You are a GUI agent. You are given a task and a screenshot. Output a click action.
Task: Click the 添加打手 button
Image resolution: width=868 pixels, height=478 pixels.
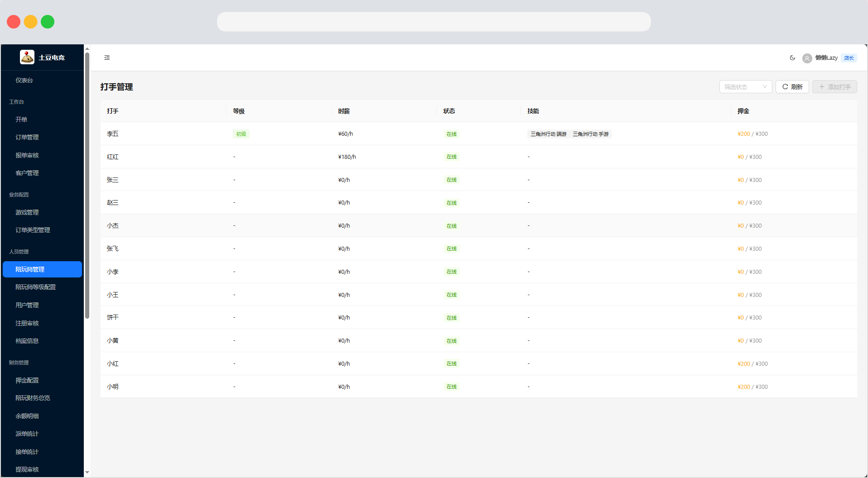(834, 87)
